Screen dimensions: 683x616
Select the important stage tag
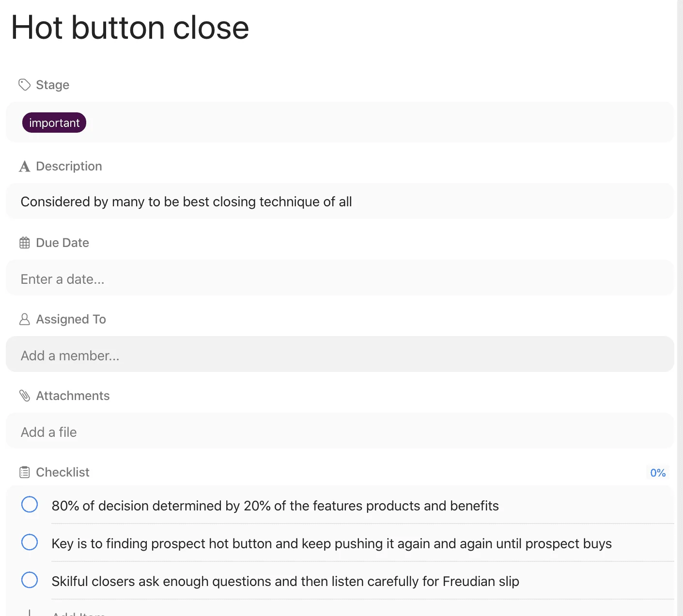(x=54, y=123)
